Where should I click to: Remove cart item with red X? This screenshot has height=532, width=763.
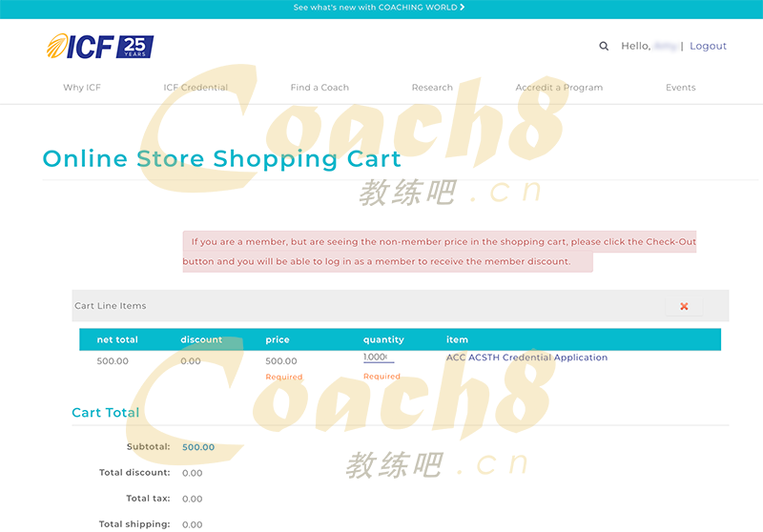pos(684,306)
